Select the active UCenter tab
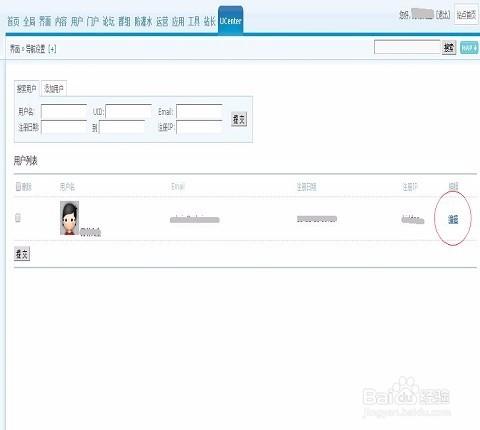The height and width of the screenshot is (430, 480). [x=231, y=21]
